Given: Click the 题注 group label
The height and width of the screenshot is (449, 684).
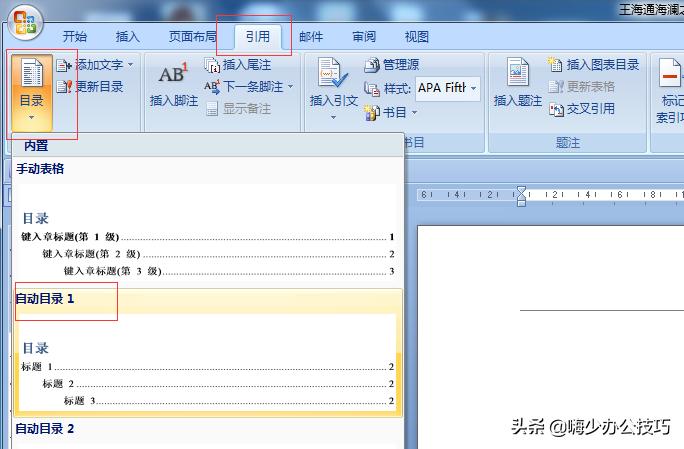Looking at the screenshot, I should click(568, 143).
